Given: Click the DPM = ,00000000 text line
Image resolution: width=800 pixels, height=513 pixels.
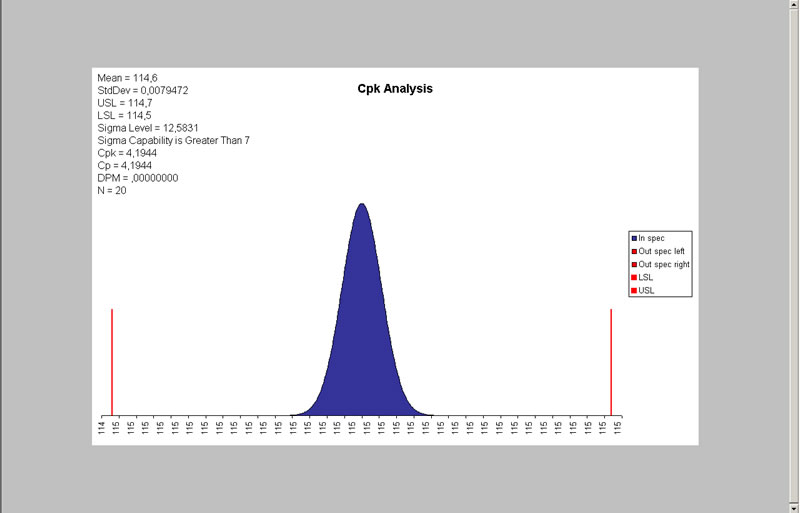Looking at the screenshot, I should [138, 178].
